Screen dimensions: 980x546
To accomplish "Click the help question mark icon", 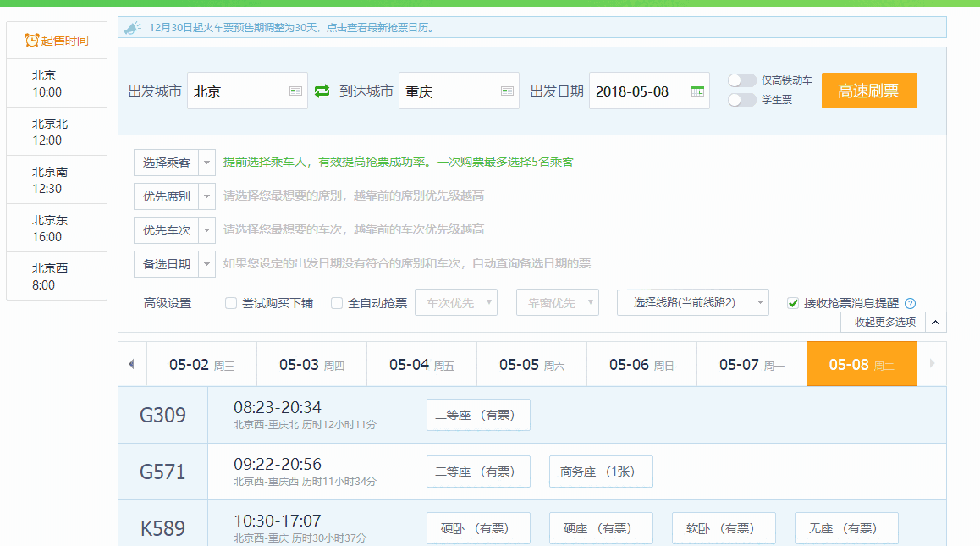I will click(x=911, y=304).
